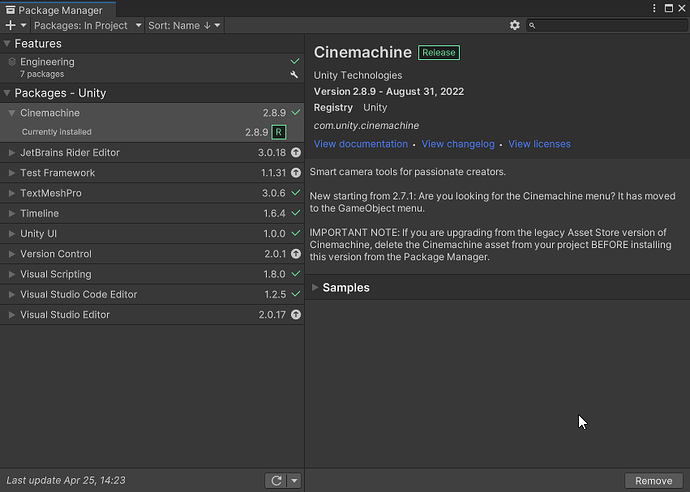
Task: Open View changelog link
Action: coord(458,144)
